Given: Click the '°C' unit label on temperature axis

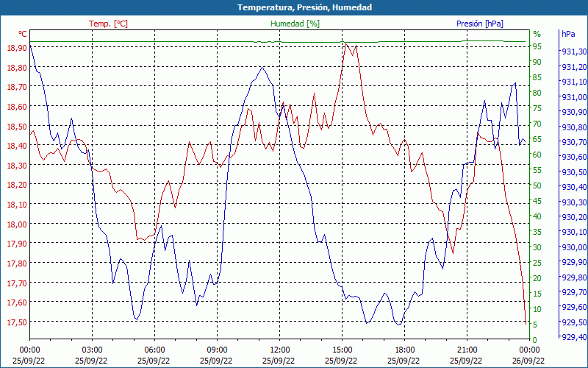Looking at the screenshot, I should (x=23, y=34).
